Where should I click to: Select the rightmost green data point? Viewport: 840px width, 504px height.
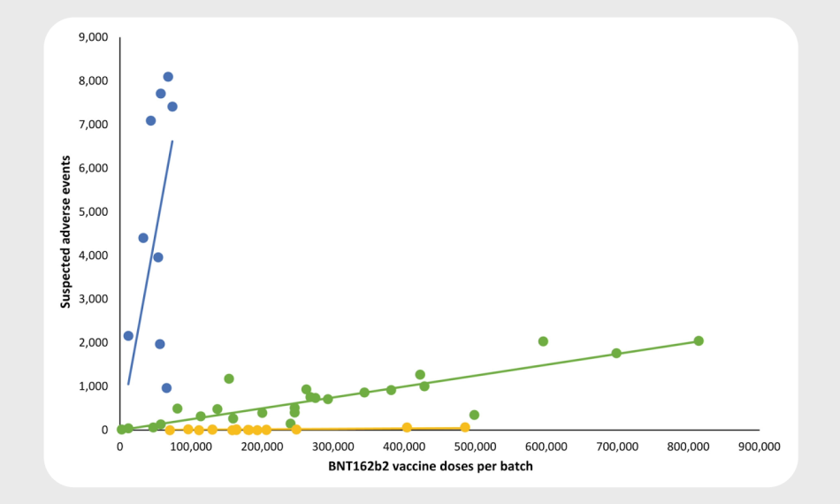point(699,340)
